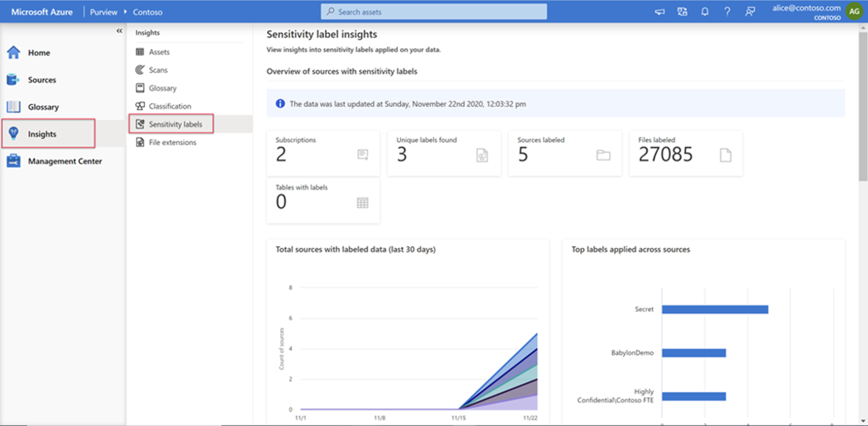Viewport: 868px width, 426px height.
Task: Open the notifications bell
Action: (x=705, y=11)
